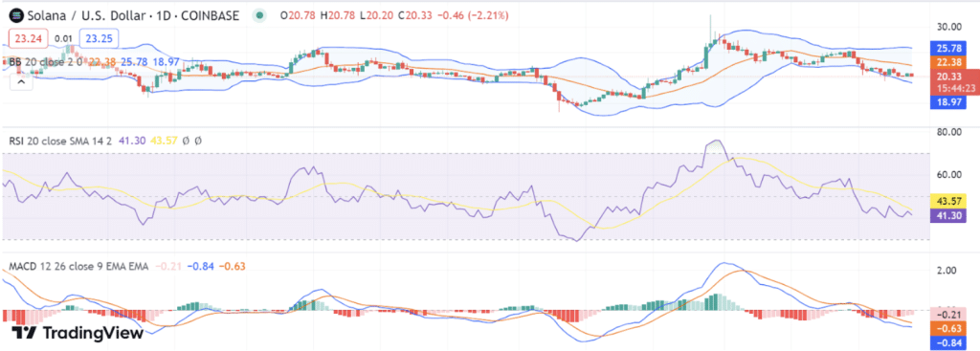Click the red 20.33 last price label
980x351 pixels.
(949, 77)
